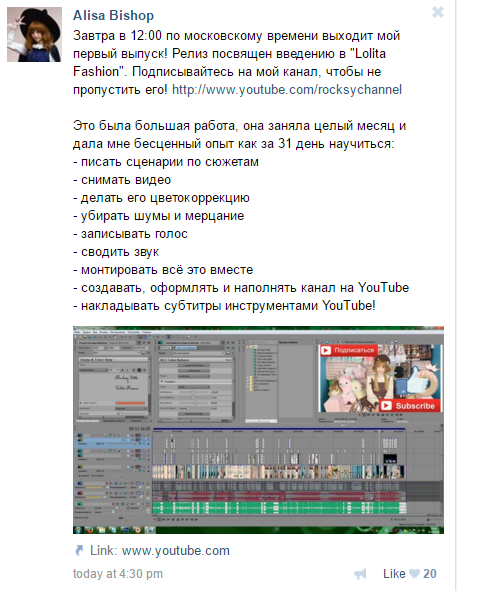Pick the orange text color swatch
This screenshot has height=592, width=481.
pos(130,403)
